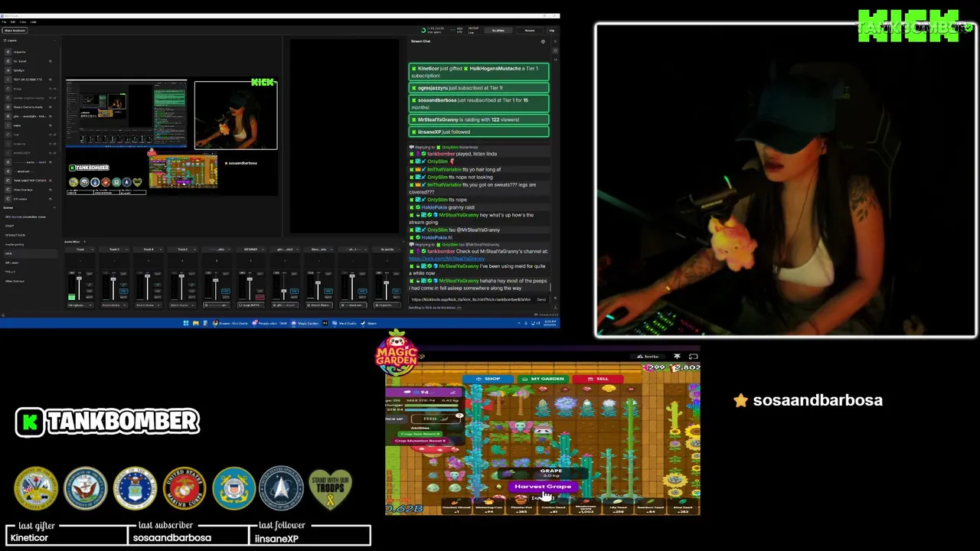980x551 pixels.
Task: Click the Feed pet button
Action: (436, 419)
